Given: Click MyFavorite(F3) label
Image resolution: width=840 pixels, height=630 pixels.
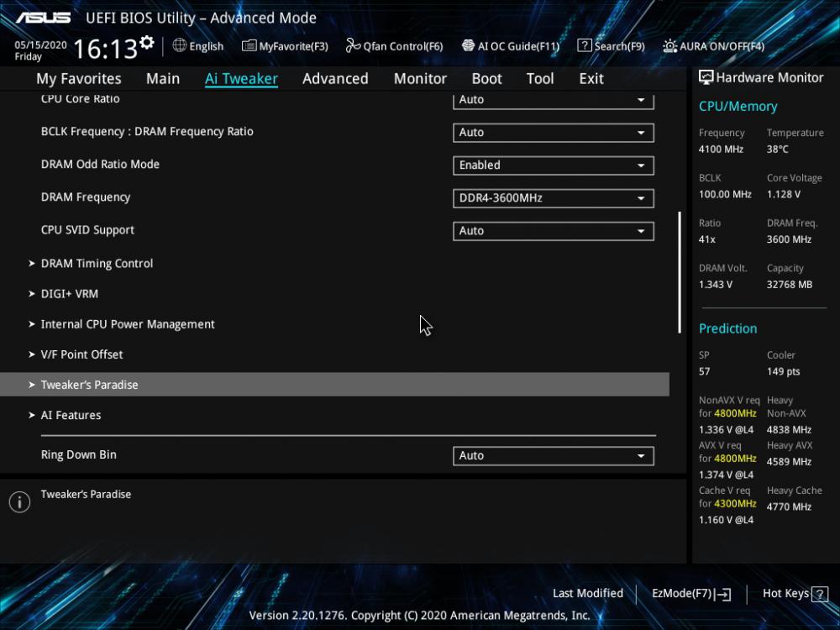Looking at the screenshot, I should 293,46.
